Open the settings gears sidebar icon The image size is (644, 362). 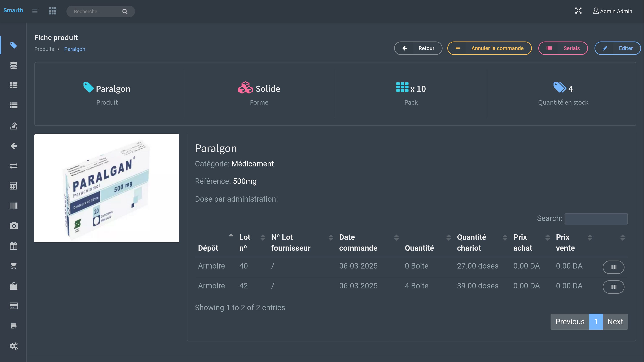13,346
